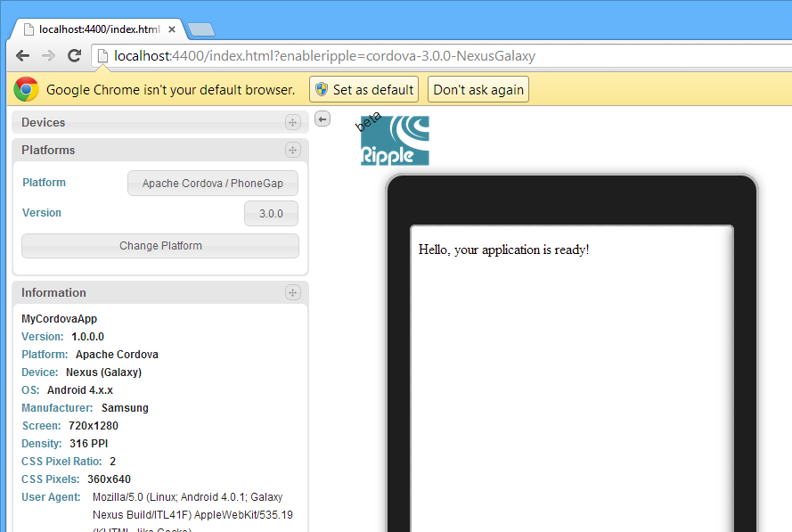Click the Version 1.0.0.0 value
The width and height of the screenshot is (792, 532).
87,337
